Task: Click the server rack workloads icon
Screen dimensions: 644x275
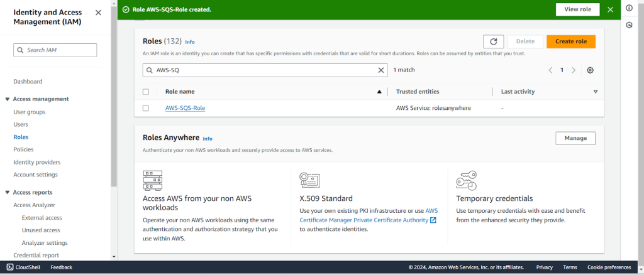Action: click(x=152, y=180)
